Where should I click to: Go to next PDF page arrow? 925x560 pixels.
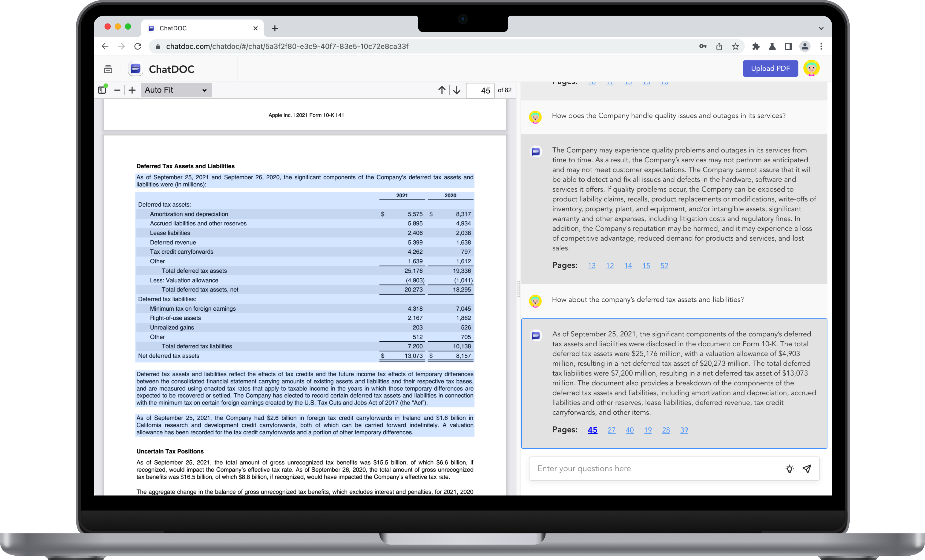[x=456, y=90]
